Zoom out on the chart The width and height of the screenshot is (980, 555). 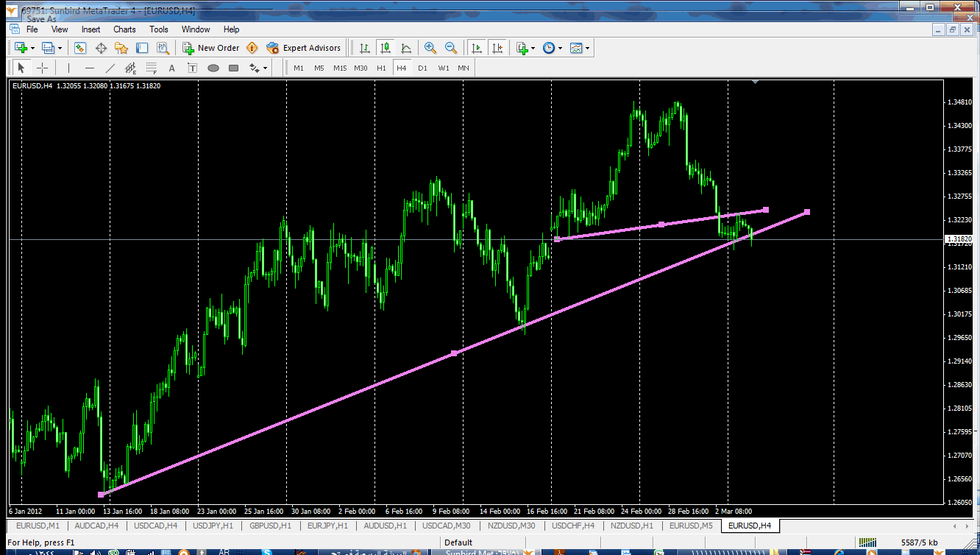click(451, 48)
